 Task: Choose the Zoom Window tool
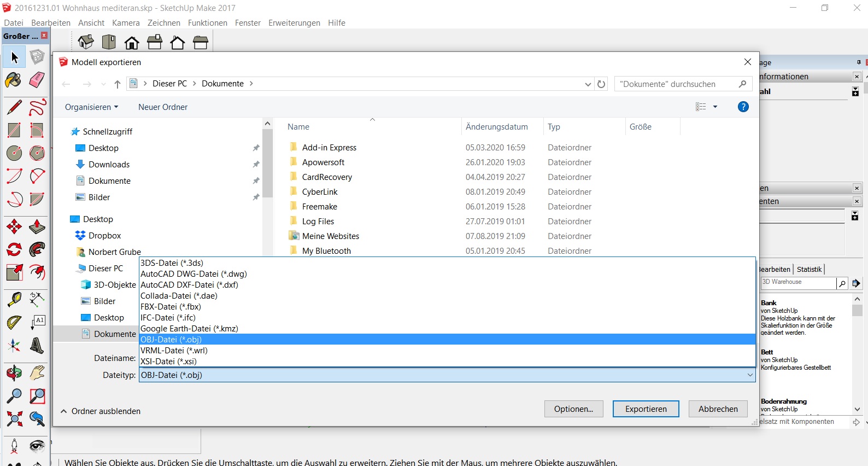tap(37, 396)
